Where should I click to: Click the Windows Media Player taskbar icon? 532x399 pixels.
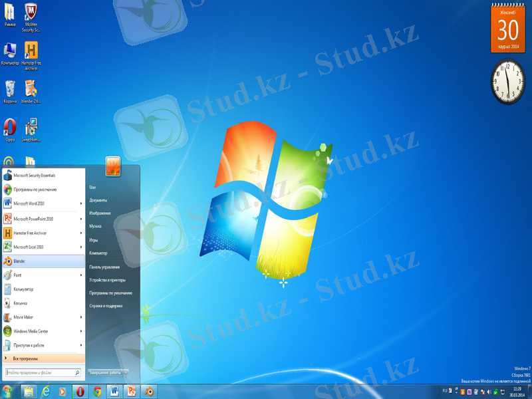(x=63, y=391)
